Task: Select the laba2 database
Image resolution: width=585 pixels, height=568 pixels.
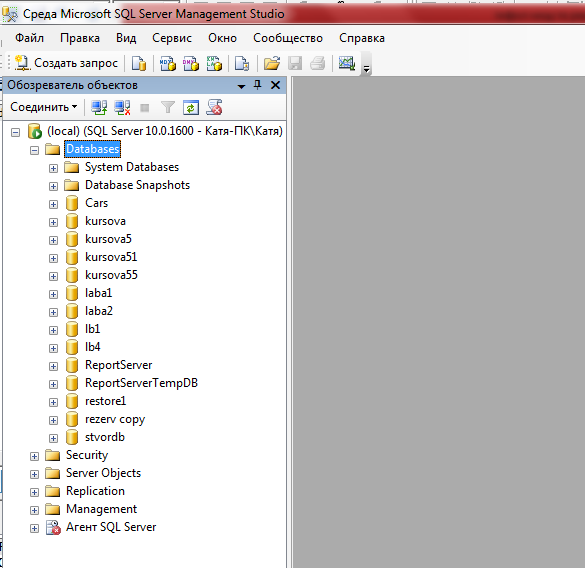Action: click(x=98, y=311)
